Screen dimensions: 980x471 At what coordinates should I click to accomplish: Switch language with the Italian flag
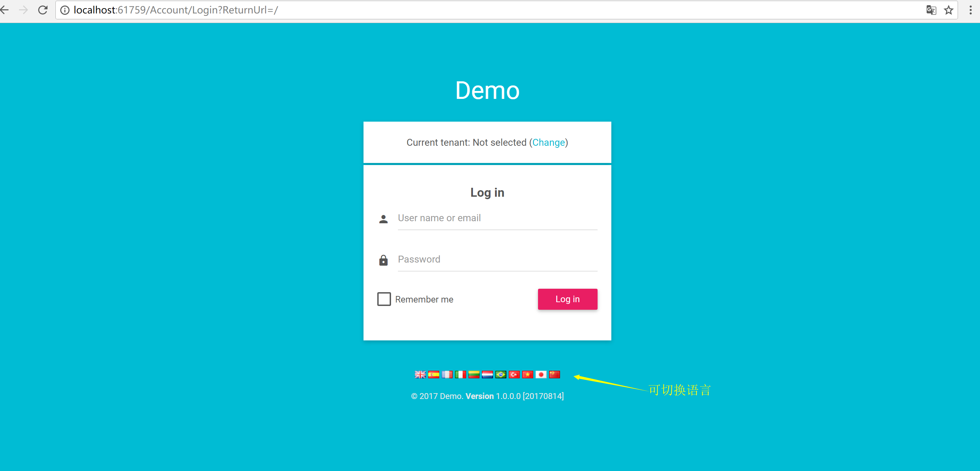(460, 374)
